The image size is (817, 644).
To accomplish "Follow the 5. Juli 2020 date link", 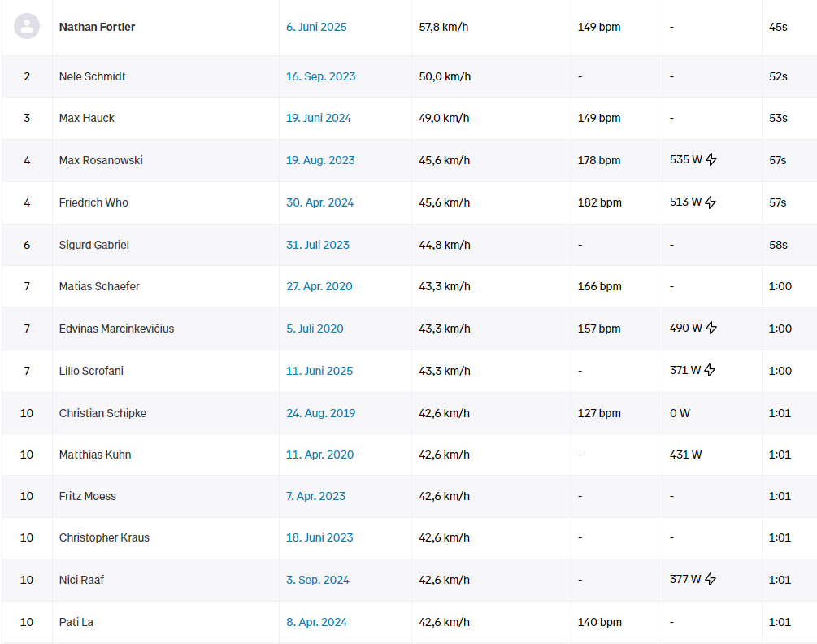I will (x=315, y=329).
